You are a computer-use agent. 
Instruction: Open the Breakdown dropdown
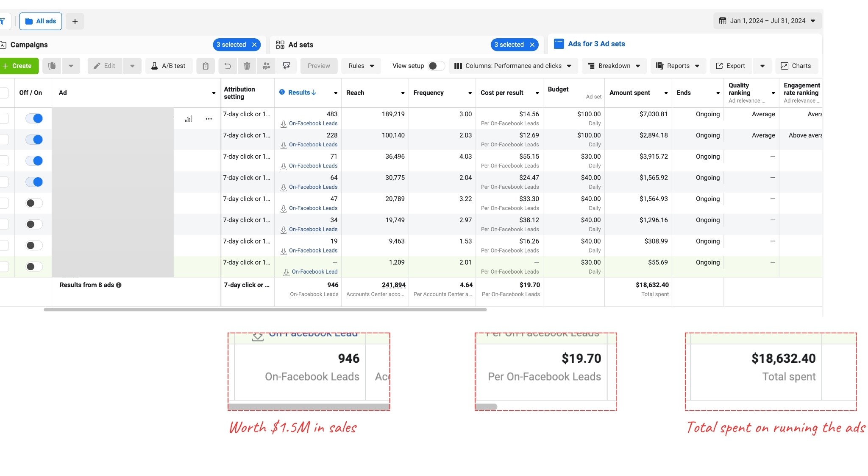tap(614, 66)
